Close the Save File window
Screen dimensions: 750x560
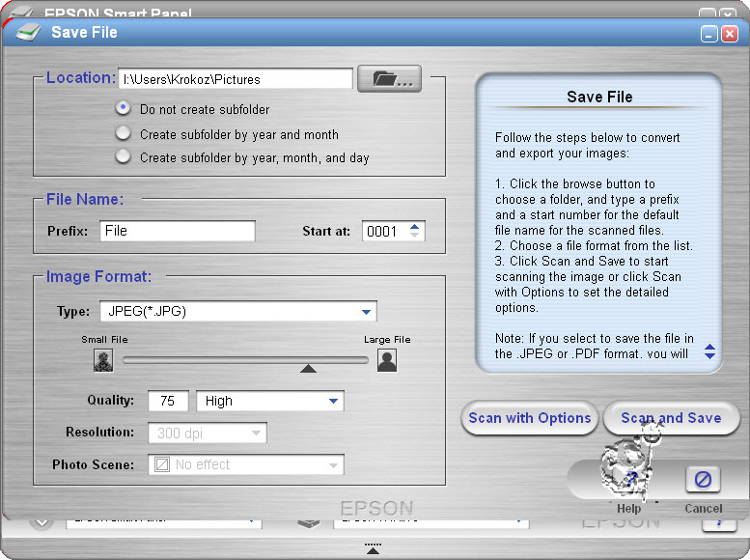tap(730, 34)
